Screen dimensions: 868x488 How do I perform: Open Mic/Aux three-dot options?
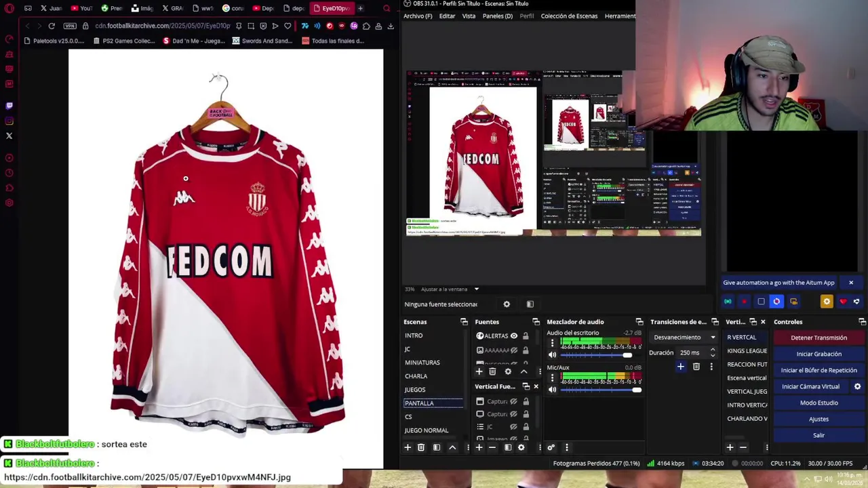(552, 378)
